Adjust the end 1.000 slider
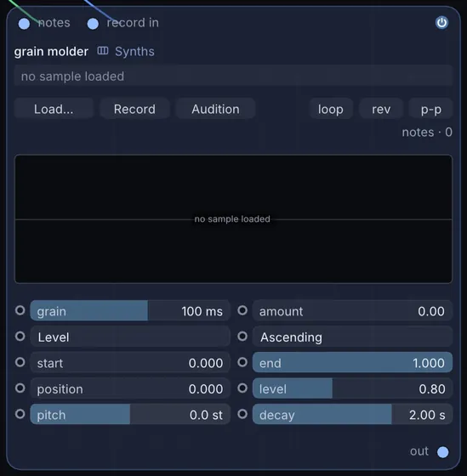This screenshot has width=467, height=476. [352, 362]
